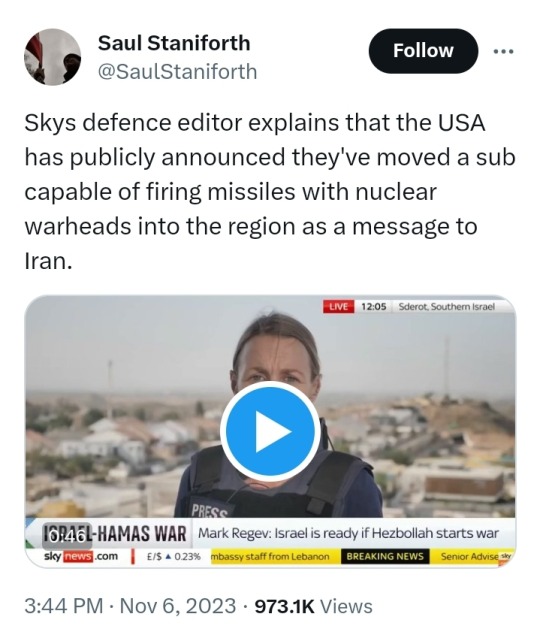Click the £/$ 0.23% currency ticker
The height and width of the screenshot is (641, 540).
[x=174, y=556]
